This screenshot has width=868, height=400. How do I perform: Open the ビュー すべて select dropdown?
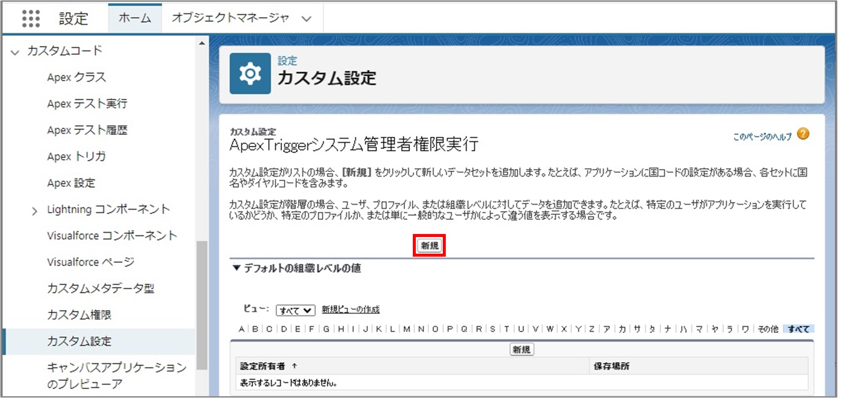coord(295,310)
